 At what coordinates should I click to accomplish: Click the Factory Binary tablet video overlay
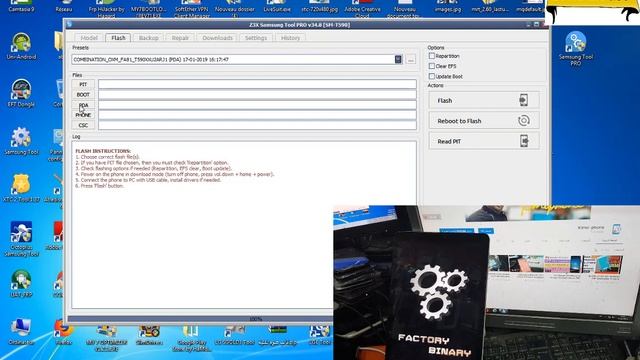[487, 282]
